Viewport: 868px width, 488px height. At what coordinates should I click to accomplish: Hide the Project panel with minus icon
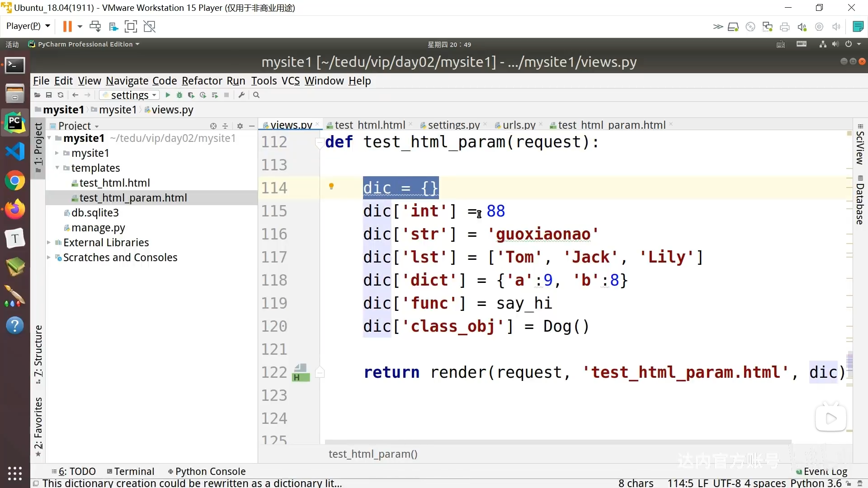pos(252,126)
